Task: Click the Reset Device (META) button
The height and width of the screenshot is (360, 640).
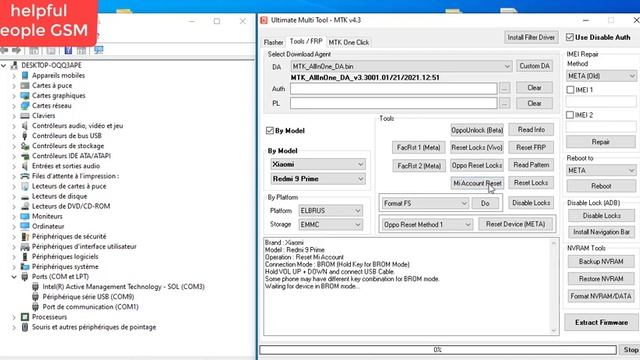Action: (x=516, y=224)
